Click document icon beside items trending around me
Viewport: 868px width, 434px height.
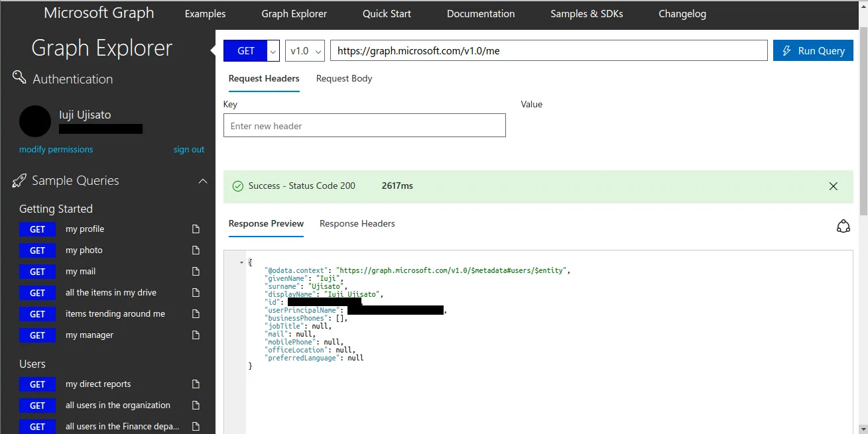196,314
